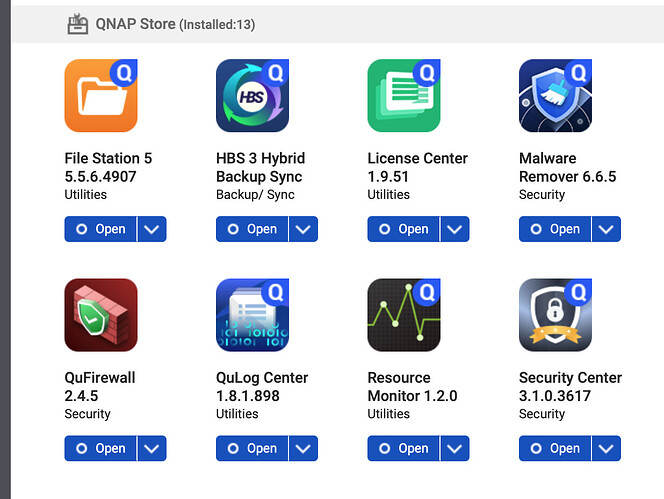This screenshot has height=499, width=664.
Task: Expand Resource Monitor dropdown arrow
Action: [455, 449]
